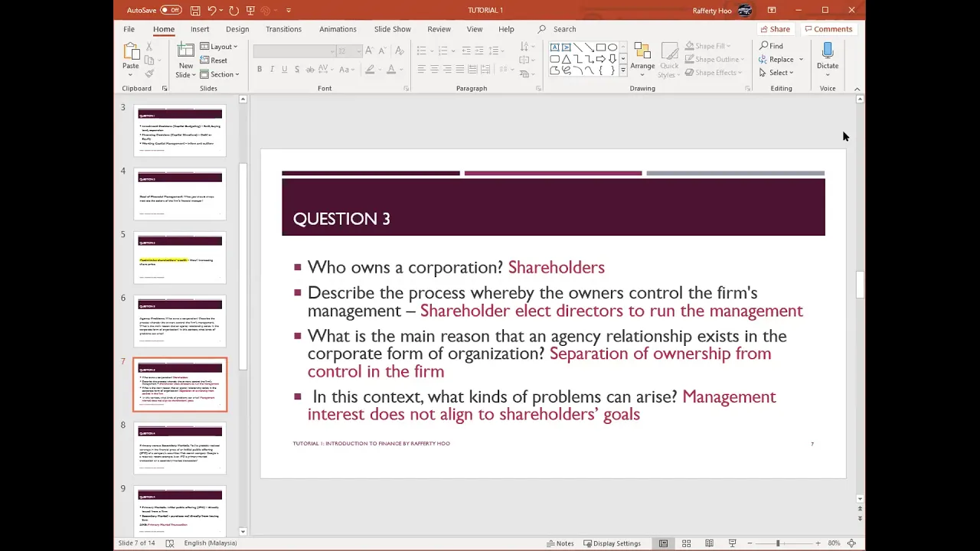Fit slide to current window icon
Screen dimensions: 980x551
pyautogui.click(x=851, y=543)
